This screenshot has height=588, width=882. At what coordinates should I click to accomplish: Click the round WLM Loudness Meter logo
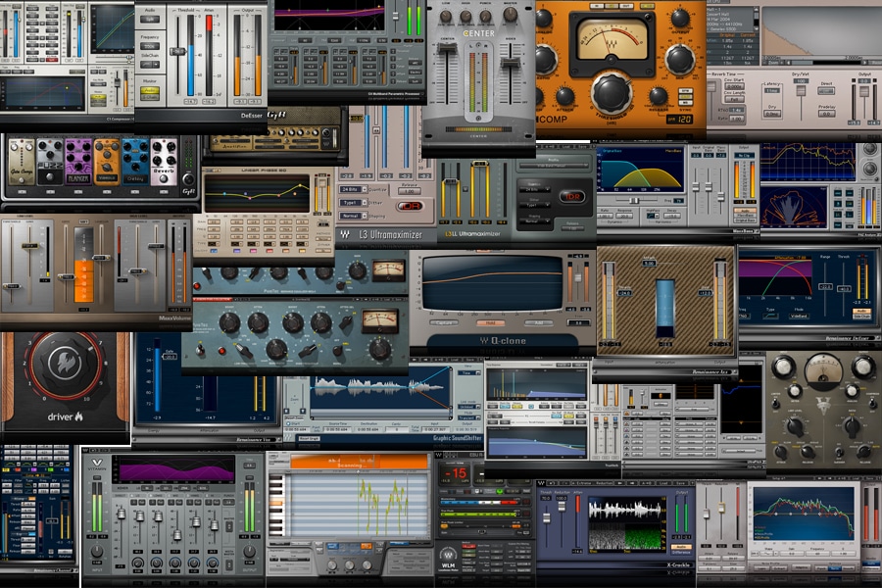coord(448,554)
